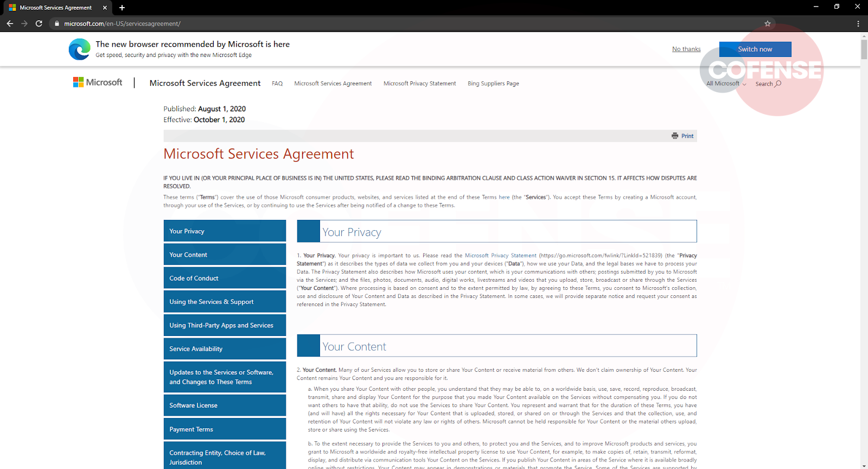Jump to Your Content section
This screenshot has width=868, height=469.
coord(225,255)
